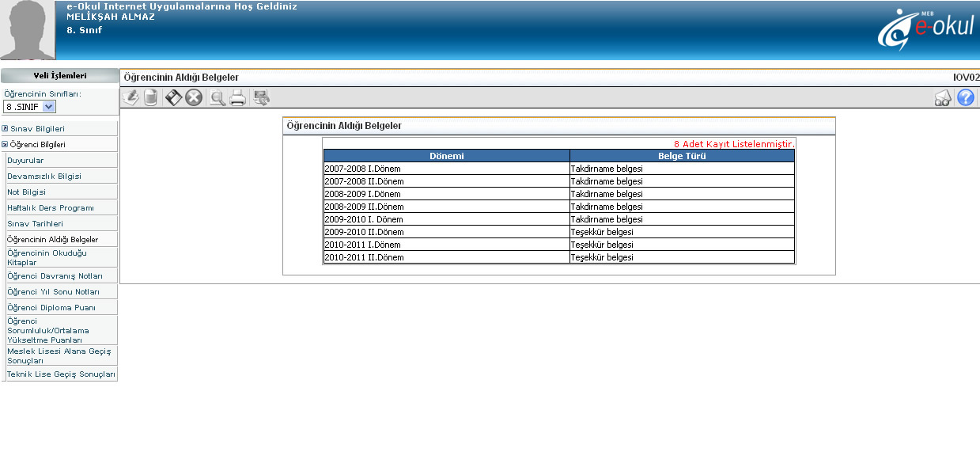Viewport: 980px width, 452px height.
Task: Click the floppy disk save icon
Action: tap(173, 97)
